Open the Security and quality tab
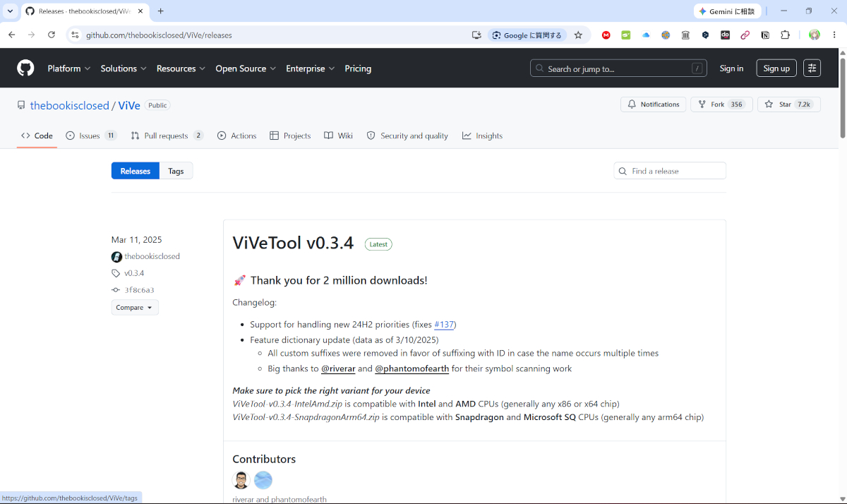The width and height of the screenshot is (847, 504). point(407,136)
